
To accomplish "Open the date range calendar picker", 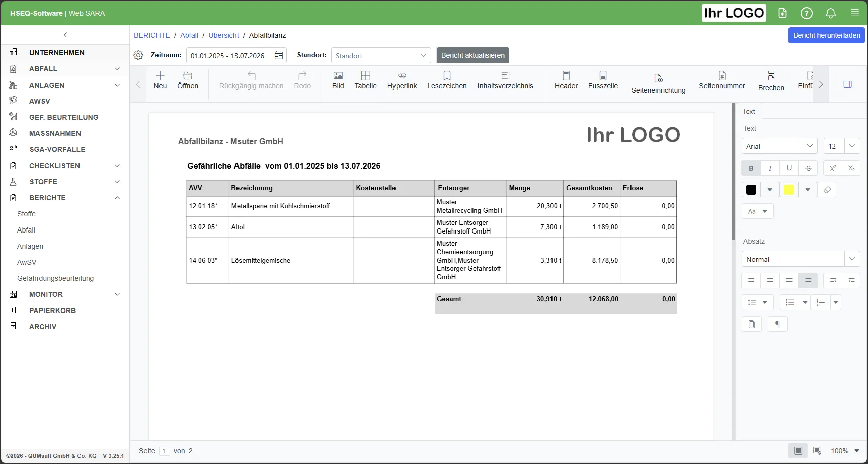I will click(x=279, y=55).
